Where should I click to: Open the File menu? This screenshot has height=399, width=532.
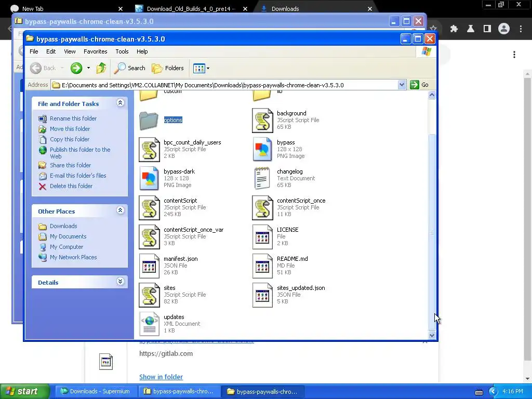pos(34,51)
